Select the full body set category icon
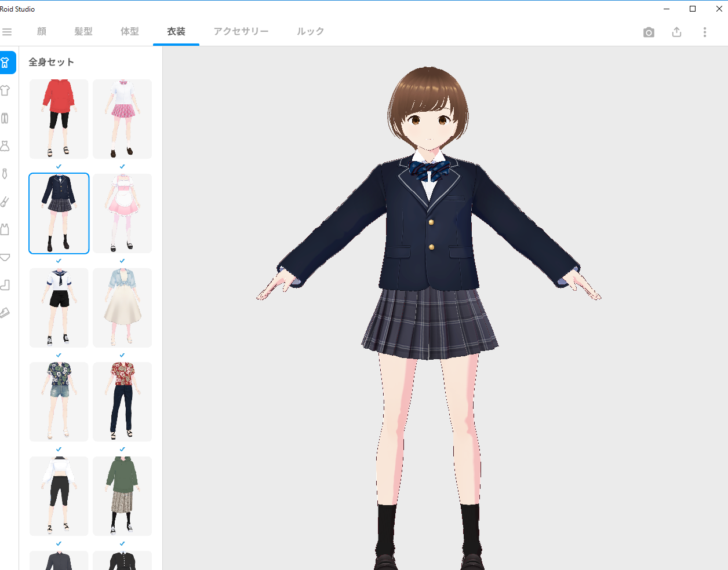 (x=6, y=63)
